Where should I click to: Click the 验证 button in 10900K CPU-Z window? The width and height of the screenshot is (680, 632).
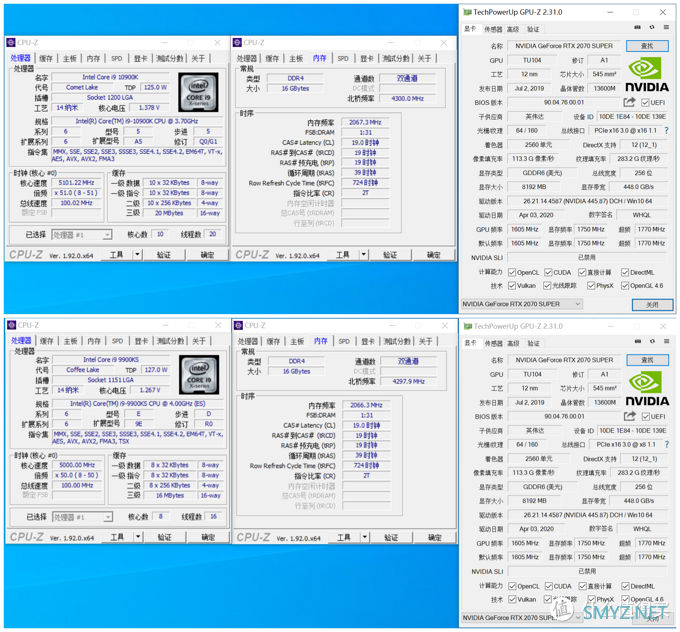163,255
